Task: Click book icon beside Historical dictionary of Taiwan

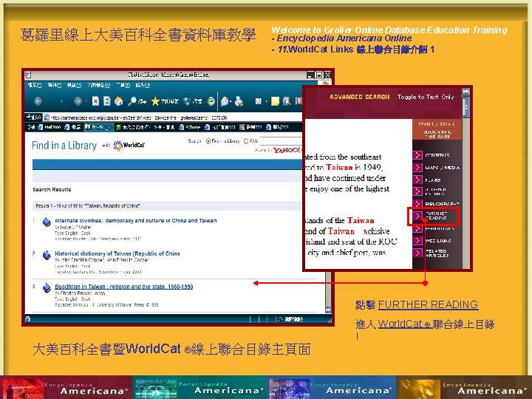Action: click(x=47, y=255)
